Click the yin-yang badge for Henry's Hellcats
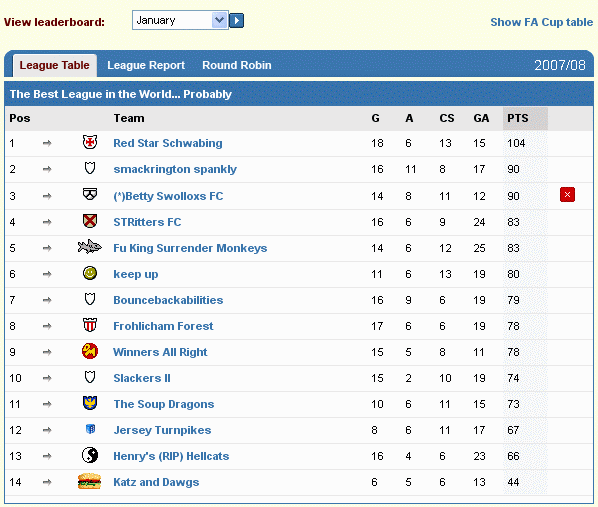 click(90, 455)
